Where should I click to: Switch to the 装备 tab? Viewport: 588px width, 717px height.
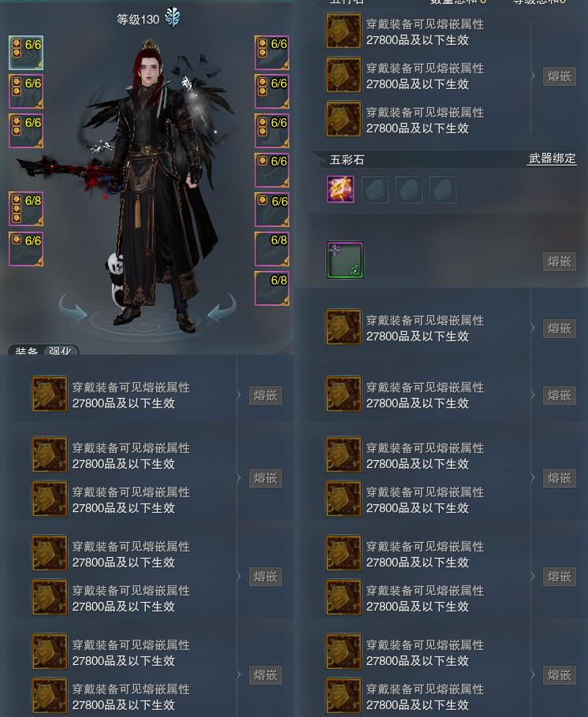[x=26, y=351]
